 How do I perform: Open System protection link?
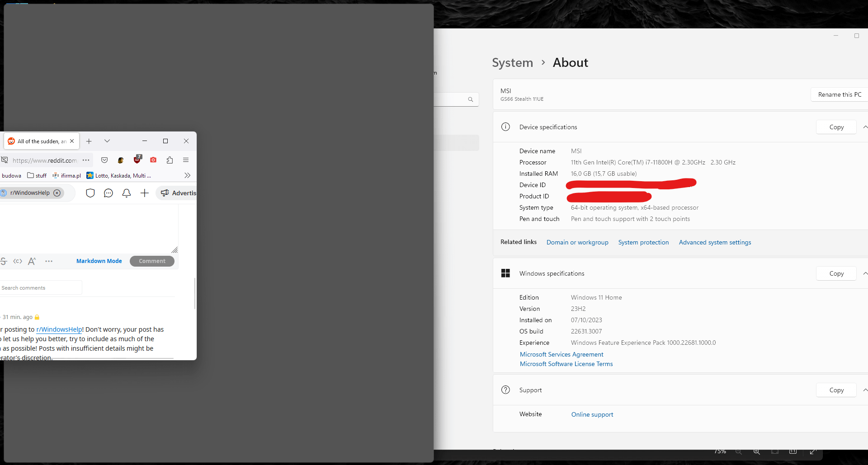643,242
